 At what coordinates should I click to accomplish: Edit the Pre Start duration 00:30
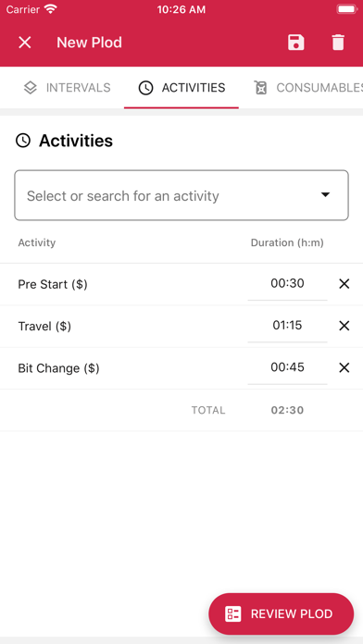coord(287,283)
